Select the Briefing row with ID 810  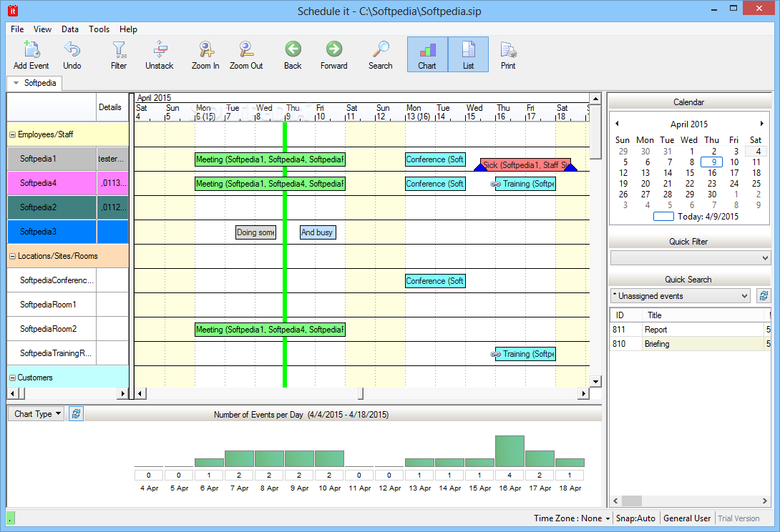(691, 343)
